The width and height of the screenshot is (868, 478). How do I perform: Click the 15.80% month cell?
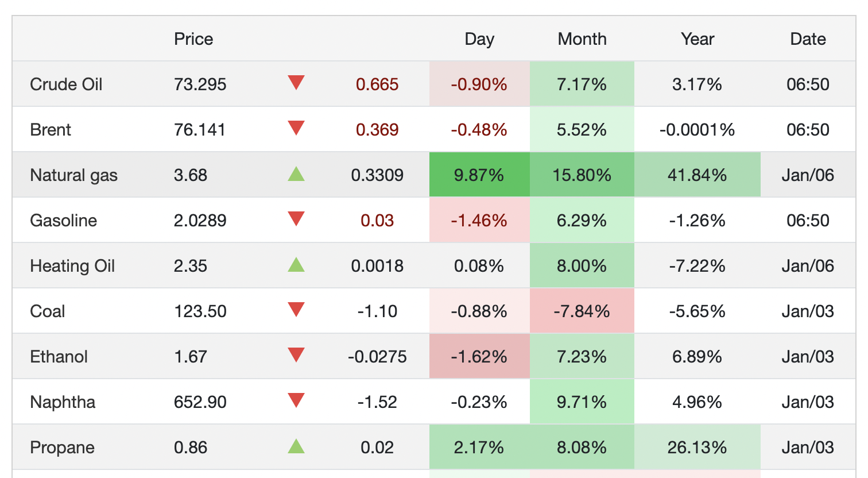coord(582,175)
